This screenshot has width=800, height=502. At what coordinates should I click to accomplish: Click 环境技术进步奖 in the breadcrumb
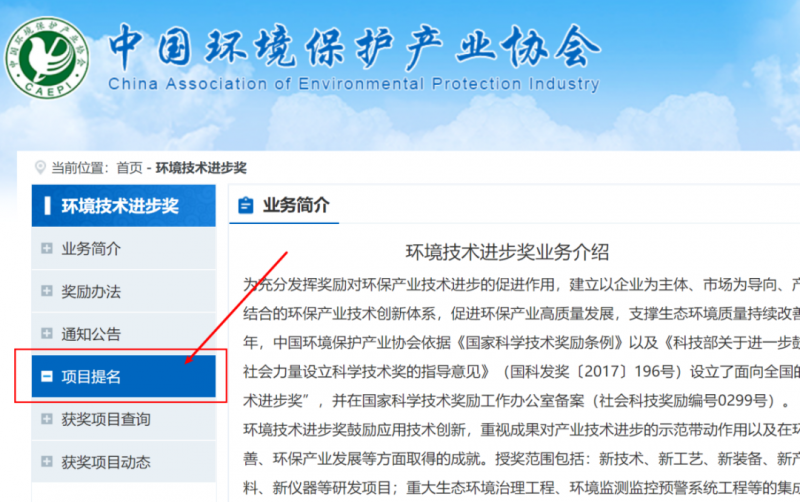[x=201, y=167]
